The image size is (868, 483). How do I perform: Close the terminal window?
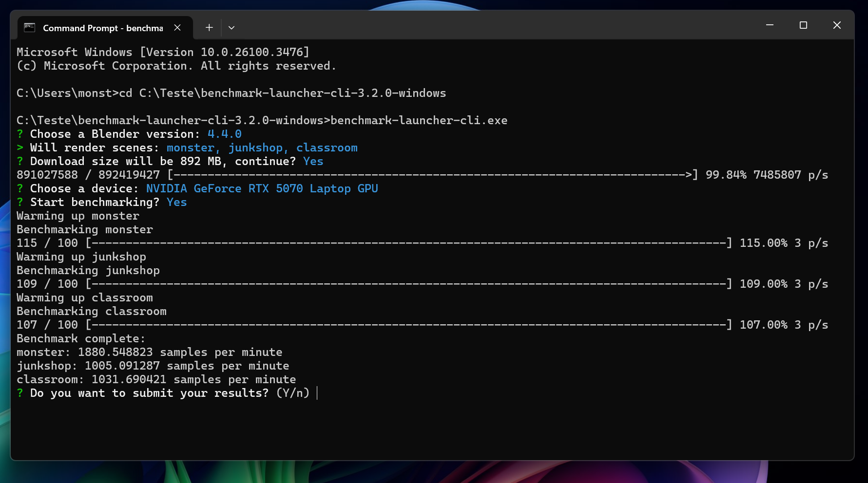coord(837,25)
